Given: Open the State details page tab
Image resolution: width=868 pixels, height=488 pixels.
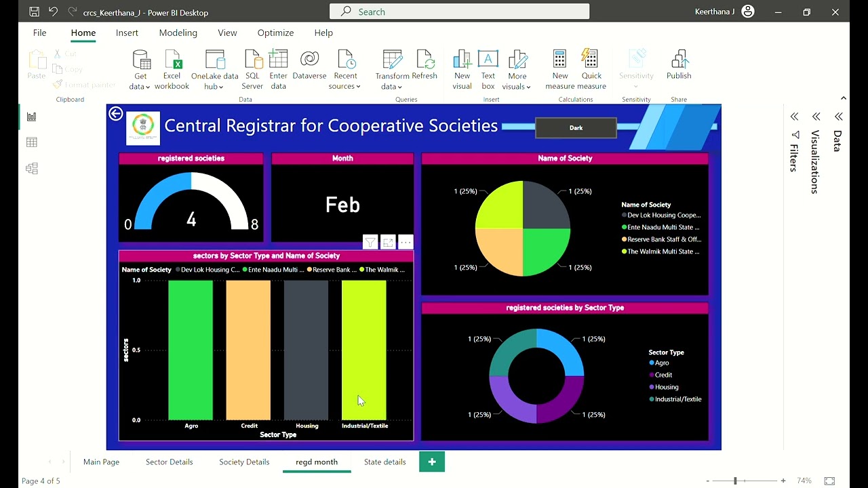Looking at the screenshot, I should click(385, 462).
